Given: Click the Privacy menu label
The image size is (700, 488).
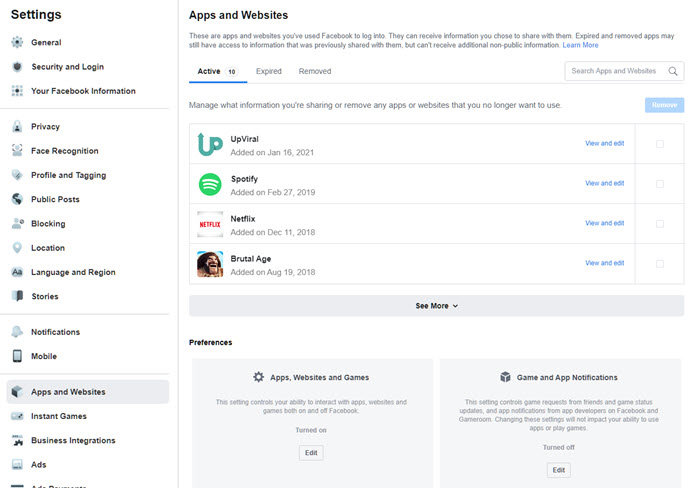Looking at the screenshot, I should pyautogui.click(x=45, y=126).
